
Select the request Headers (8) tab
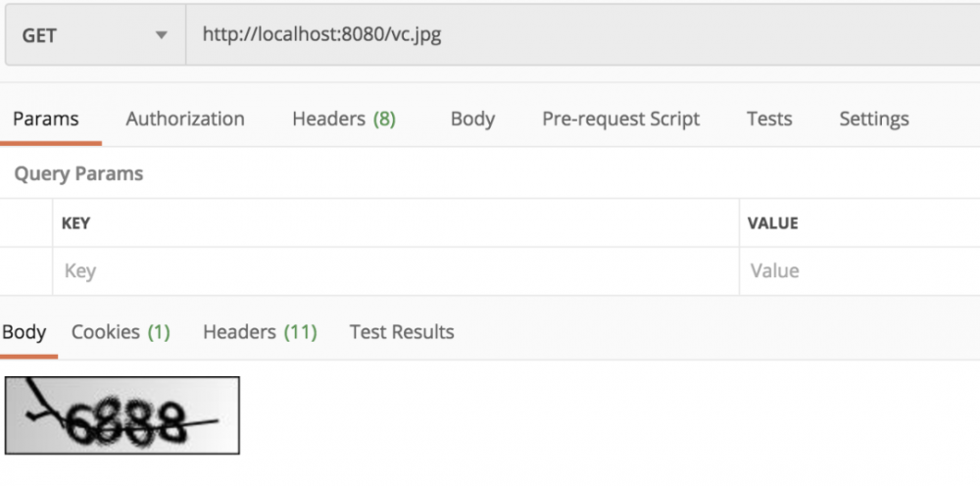(344, 120)
